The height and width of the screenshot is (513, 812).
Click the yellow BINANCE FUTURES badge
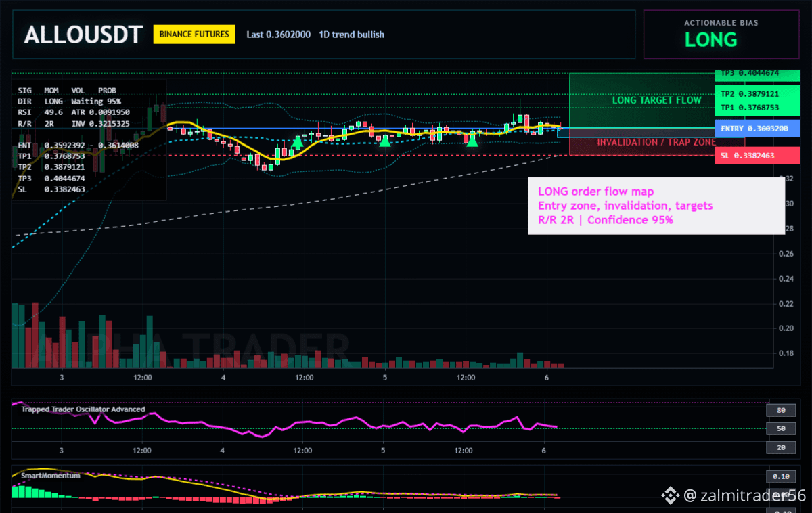(x=194, y=34)
